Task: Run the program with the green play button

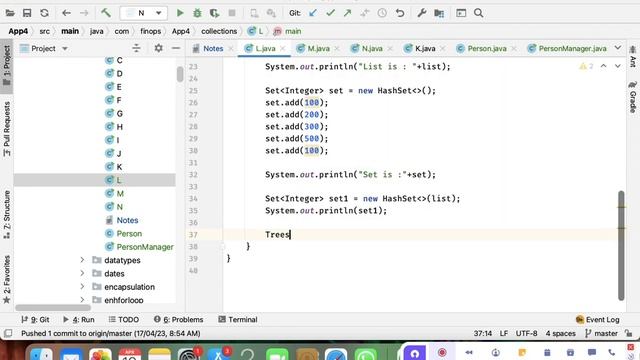Action: pos(180,13)
